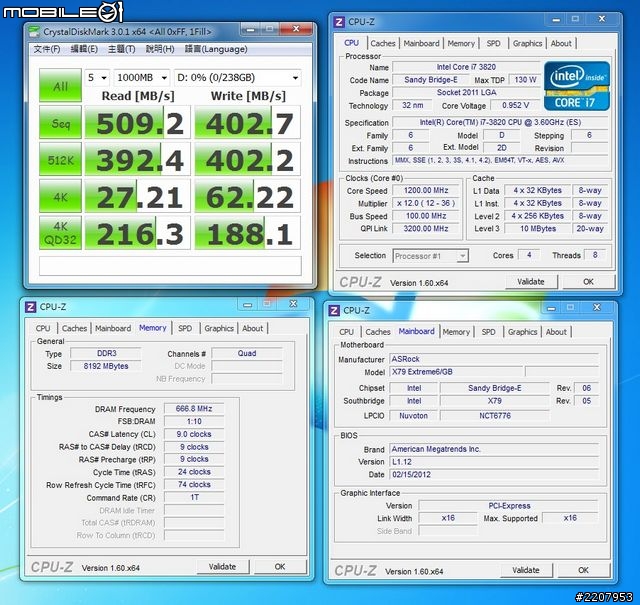
Task: Click Validate in the Mainboard window
Action: tap(526, 570)
